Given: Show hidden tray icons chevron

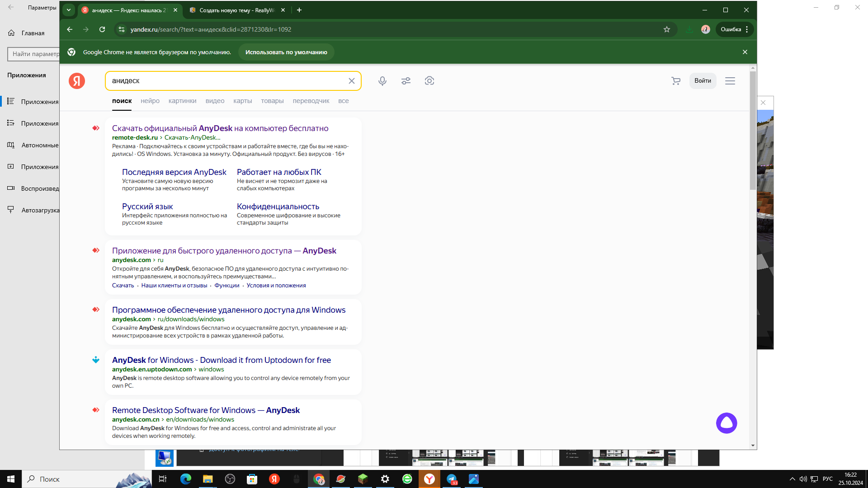Looking at the screenshot, I should (x=792, y=479).
